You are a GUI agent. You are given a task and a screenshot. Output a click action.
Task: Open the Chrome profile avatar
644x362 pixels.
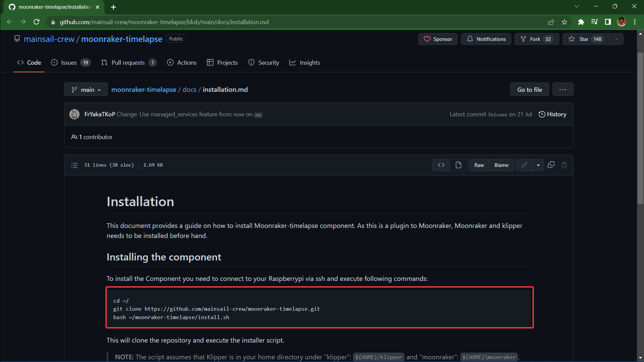point(621,22)
